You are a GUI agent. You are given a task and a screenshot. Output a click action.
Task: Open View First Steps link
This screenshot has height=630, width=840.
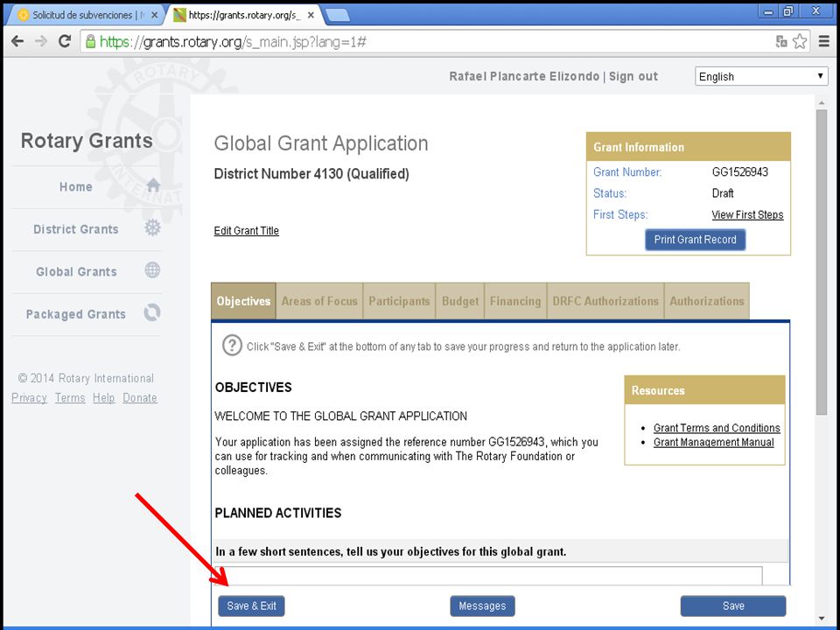click(747, 215)
